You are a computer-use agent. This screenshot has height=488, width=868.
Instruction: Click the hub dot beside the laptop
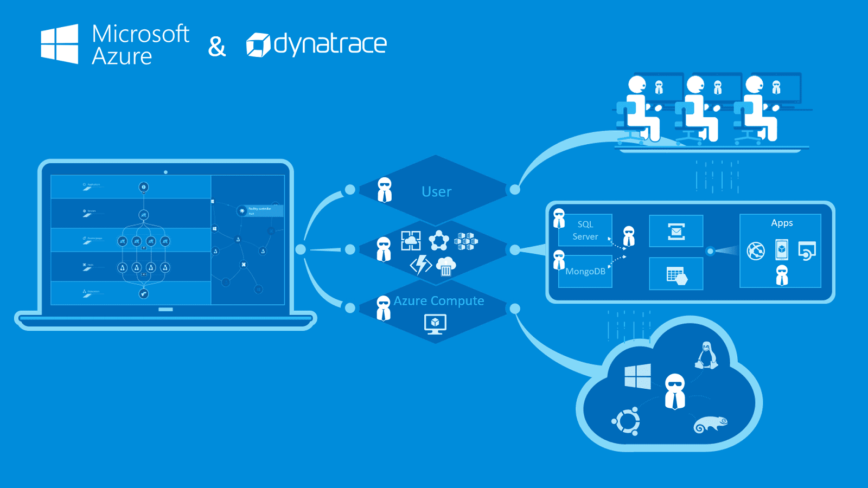click(301, 249)
